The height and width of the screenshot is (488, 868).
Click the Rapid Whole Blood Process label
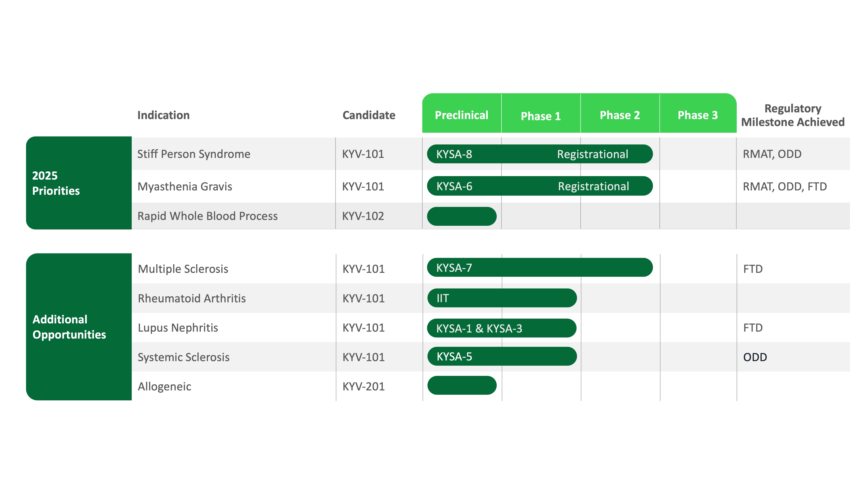(x=208, y=216)
